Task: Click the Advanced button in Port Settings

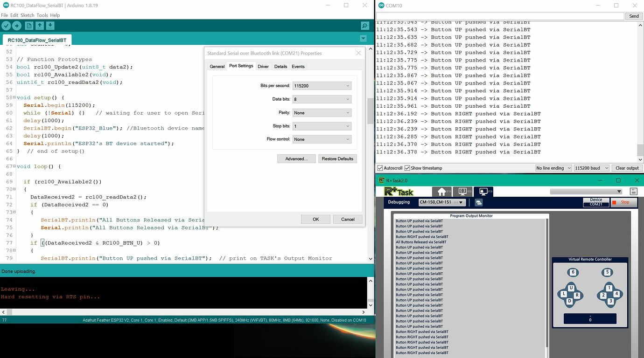Action: click(x=296, y=158)
